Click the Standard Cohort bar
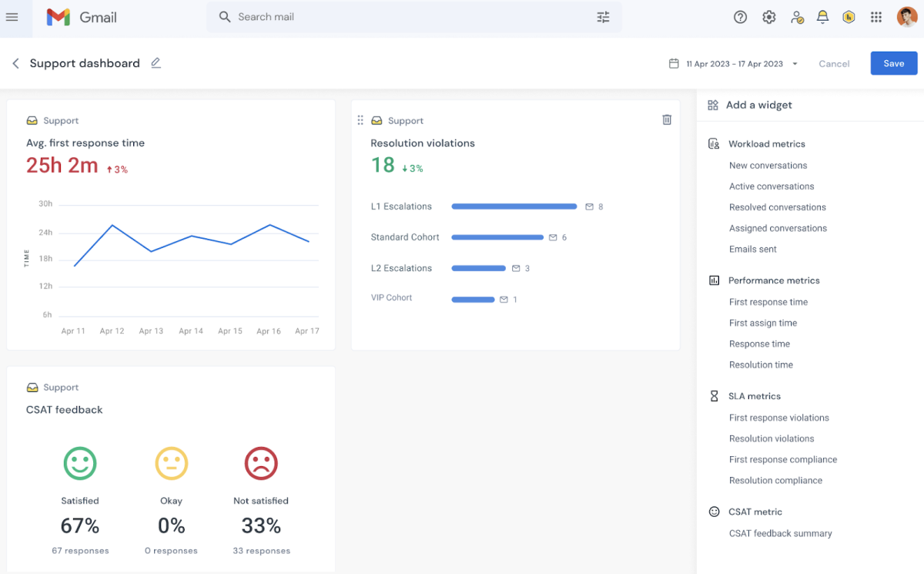 point(497,237)
